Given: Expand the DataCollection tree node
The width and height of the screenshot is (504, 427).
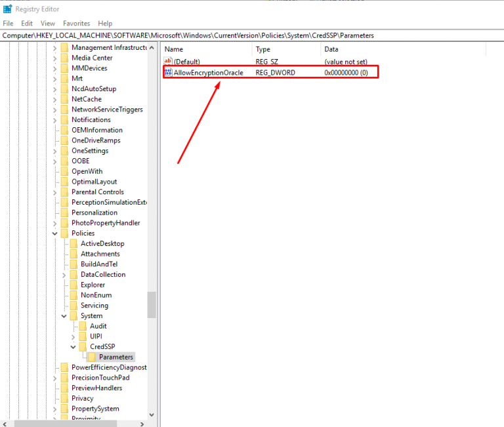Looking at the screenshot, I should (x=64, y=274).
